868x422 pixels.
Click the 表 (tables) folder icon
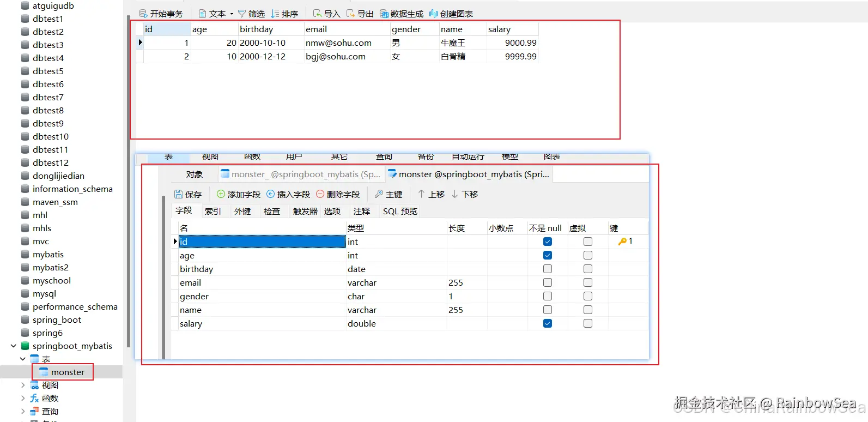35,359
